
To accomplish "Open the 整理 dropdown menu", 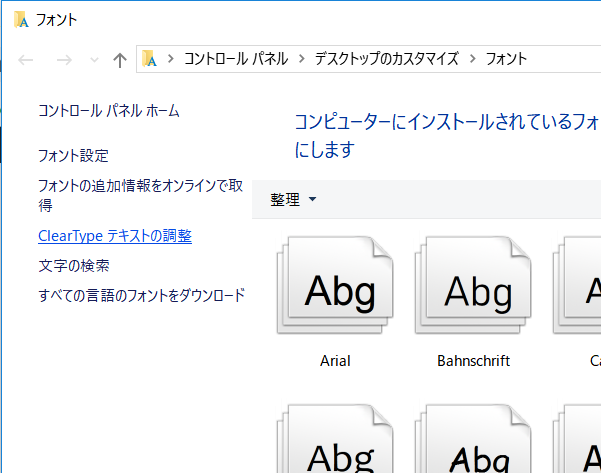I will click(293, 200).
